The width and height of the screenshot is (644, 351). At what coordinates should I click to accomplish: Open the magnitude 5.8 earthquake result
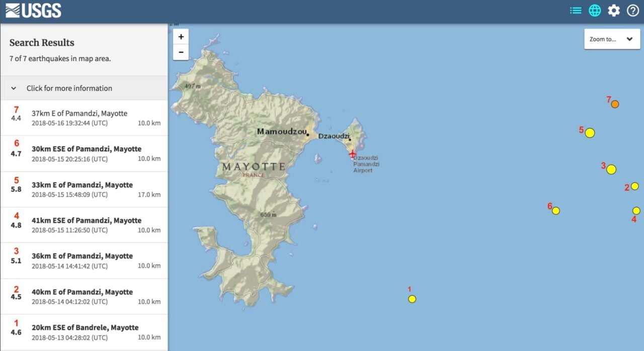coord(84,189)
